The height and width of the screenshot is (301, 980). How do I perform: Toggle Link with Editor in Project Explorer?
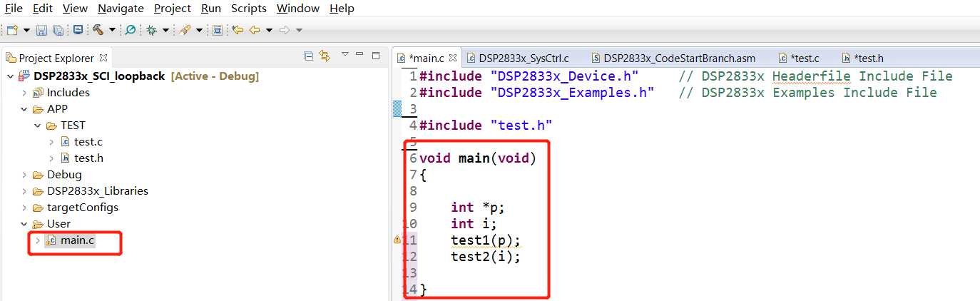pos(325,56)
